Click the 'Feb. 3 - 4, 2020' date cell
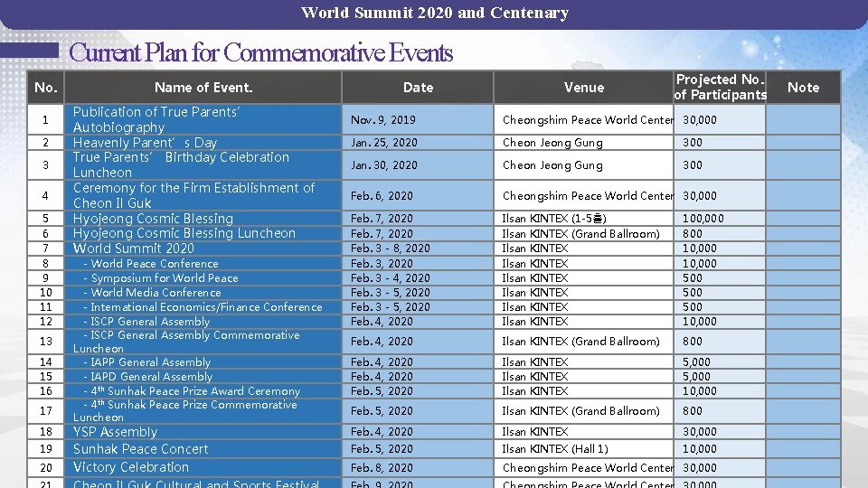The width and height of the screenshot is (868, 488). 418,278
